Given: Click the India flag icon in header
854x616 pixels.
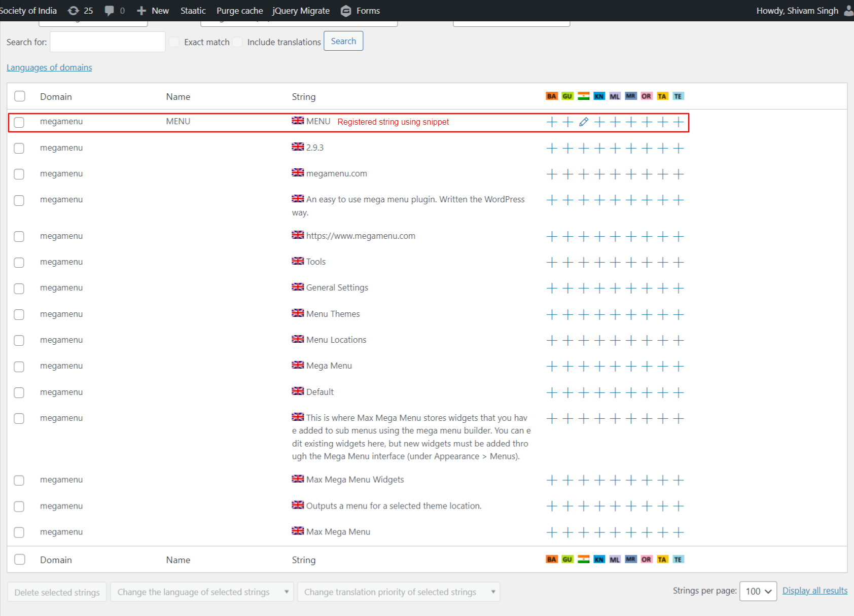Looking at the screenshot, I should 584,96.
